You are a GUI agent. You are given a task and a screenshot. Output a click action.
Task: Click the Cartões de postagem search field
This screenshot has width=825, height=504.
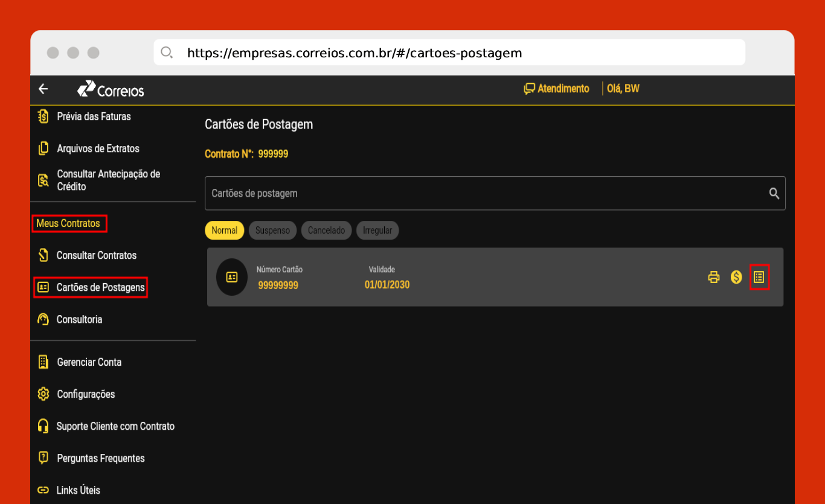tap(483, 193)
